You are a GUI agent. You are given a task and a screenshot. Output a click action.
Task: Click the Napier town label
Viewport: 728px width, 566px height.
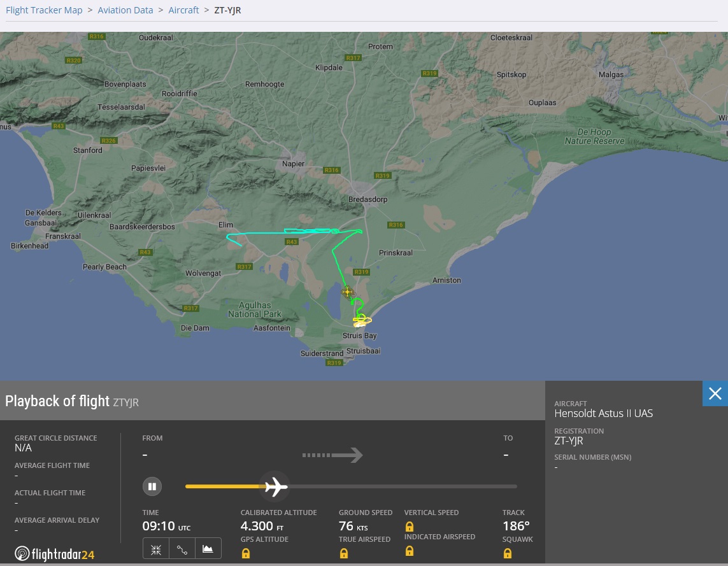294,164
